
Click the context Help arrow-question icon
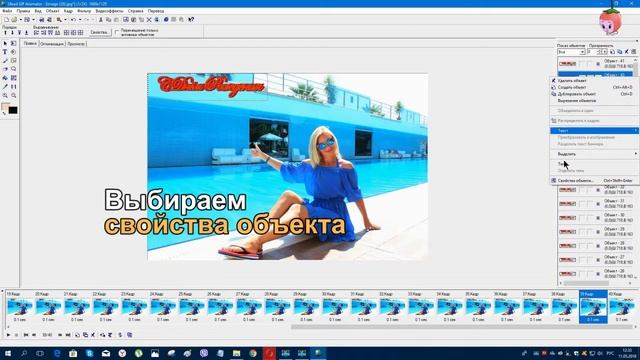(x=191, y=20)
